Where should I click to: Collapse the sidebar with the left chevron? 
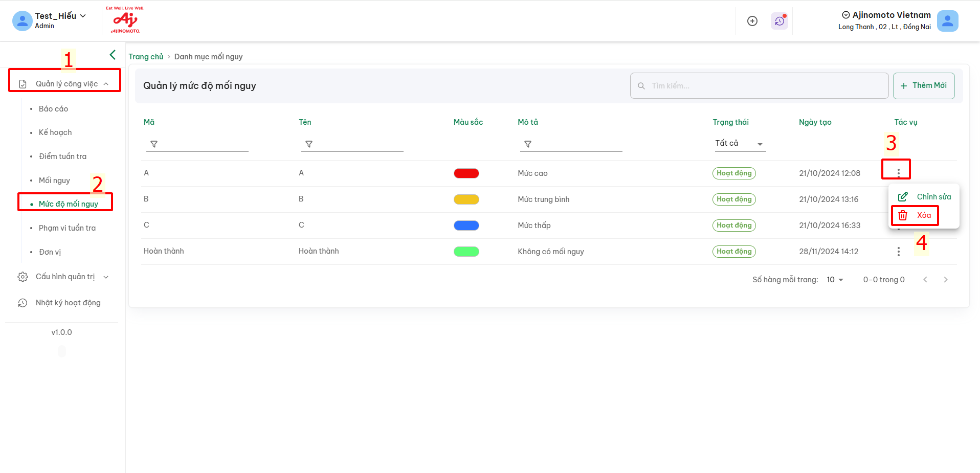pos(113,55)
